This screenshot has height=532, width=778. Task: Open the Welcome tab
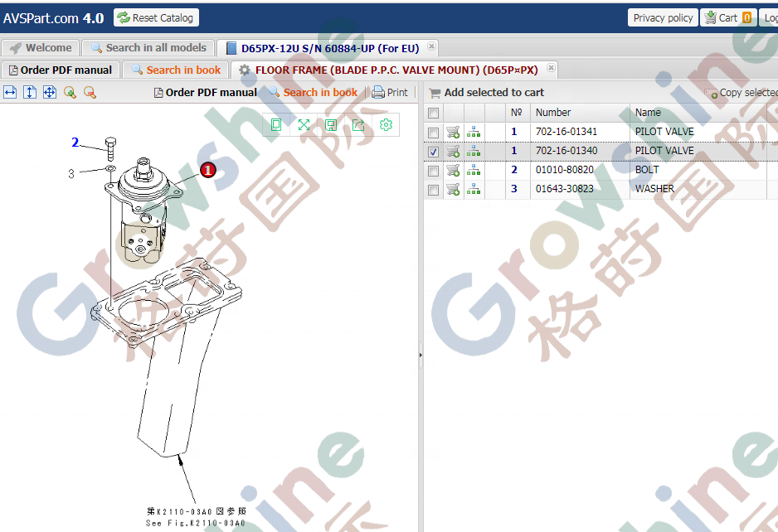40,47
